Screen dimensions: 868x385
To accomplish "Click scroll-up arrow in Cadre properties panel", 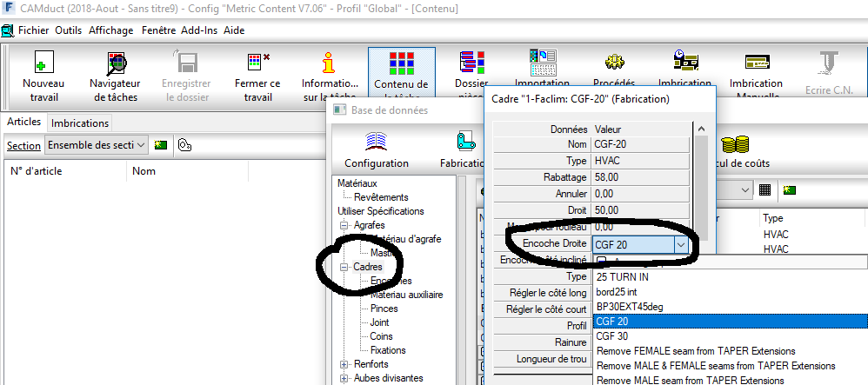I will point(701,129).
